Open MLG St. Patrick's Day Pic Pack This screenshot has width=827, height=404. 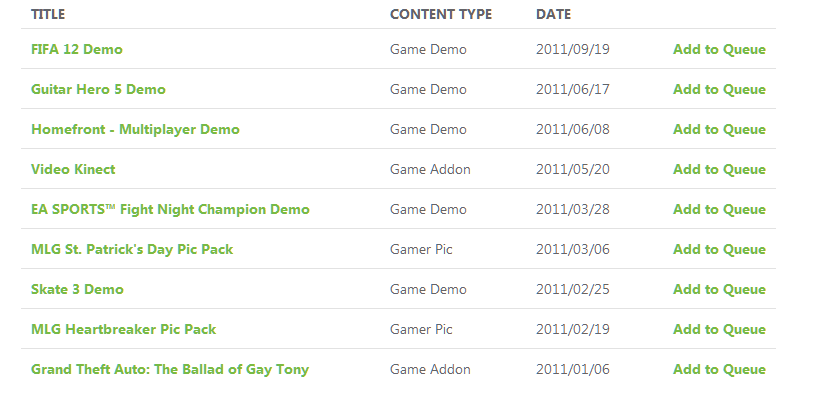[x=132, y=249]
